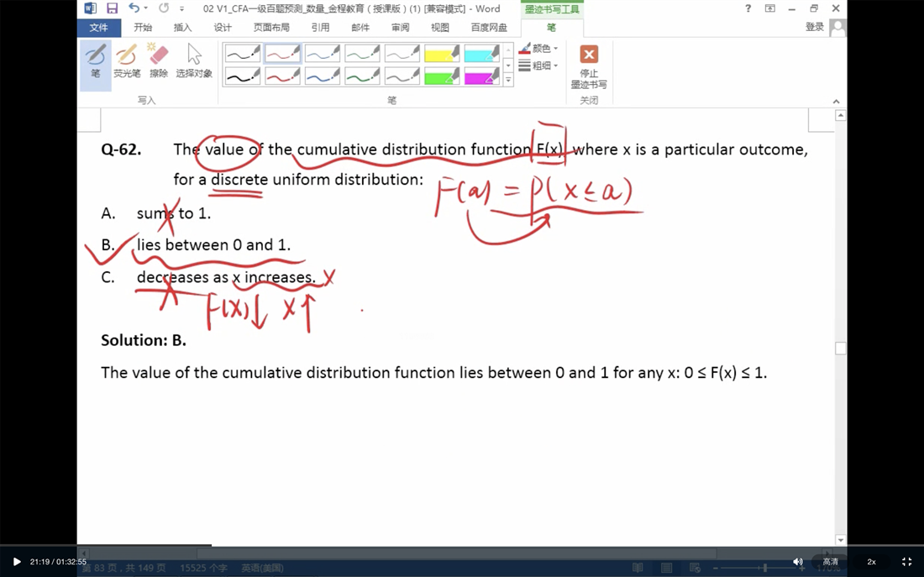The width and height of the screenshot is (924, 577).
Task: Switch to the 邮件 Mailings tab
Action: click(360, 27)
